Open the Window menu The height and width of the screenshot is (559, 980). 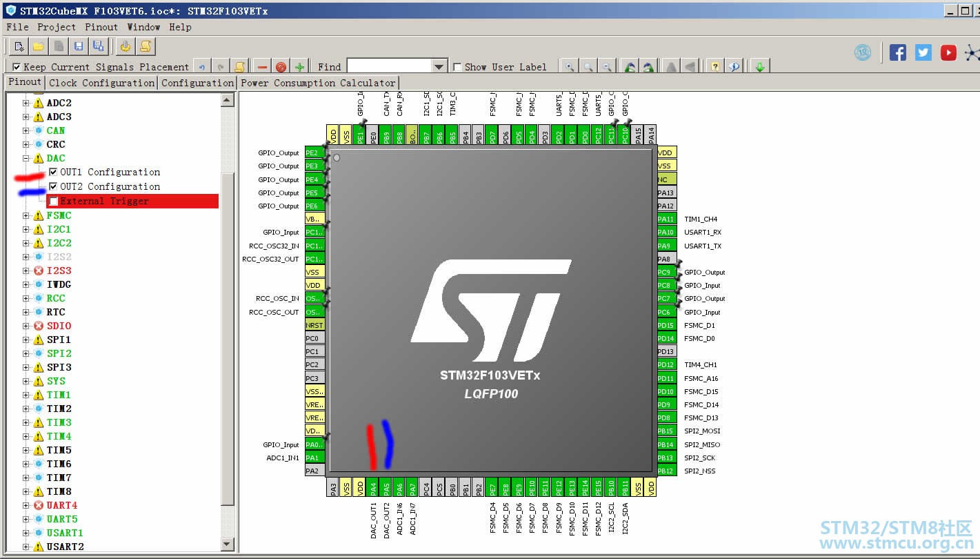click(143, 27)
